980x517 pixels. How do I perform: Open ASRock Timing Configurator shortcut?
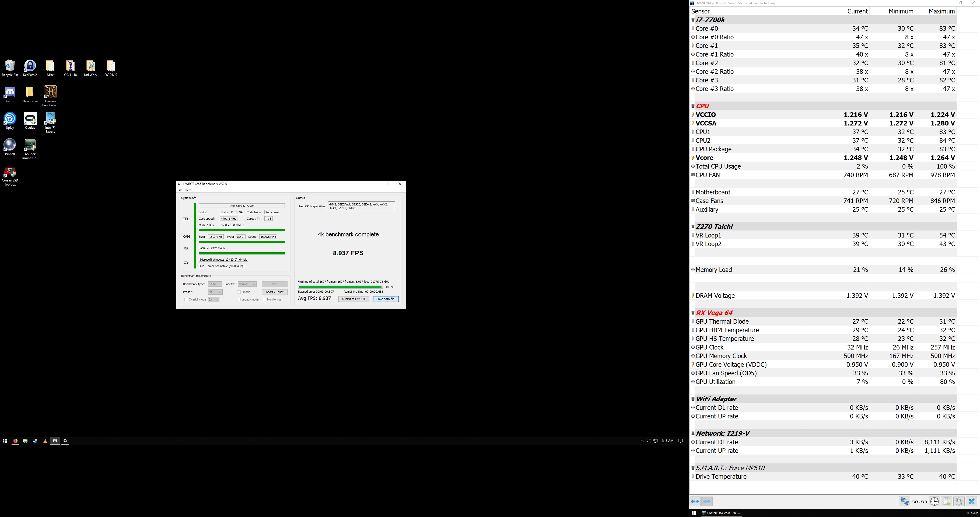point(30,149)
